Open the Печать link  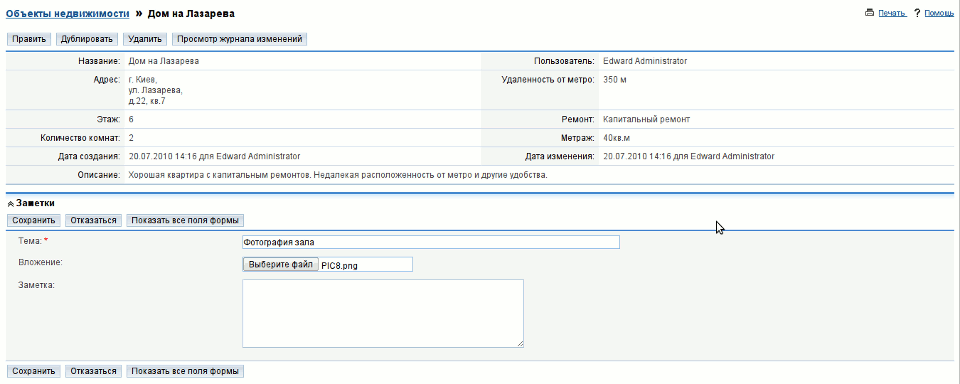click(x=892, y=13)
